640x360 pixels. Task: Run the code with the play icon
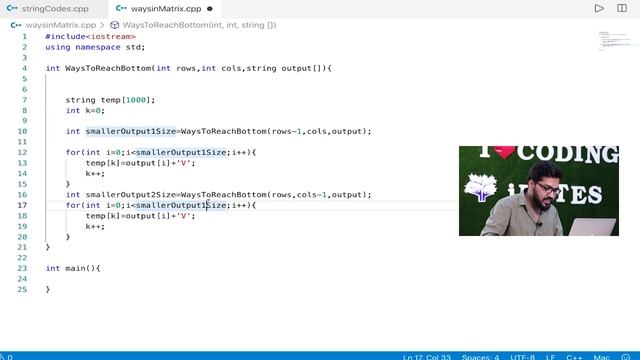tap(599, 8)
